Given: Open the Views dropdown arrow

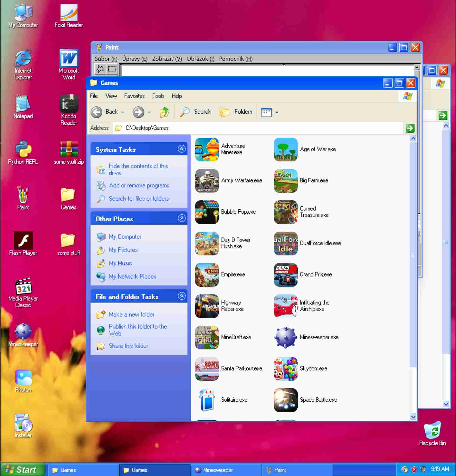Looking at the screenshot, I should coord(277,112).
